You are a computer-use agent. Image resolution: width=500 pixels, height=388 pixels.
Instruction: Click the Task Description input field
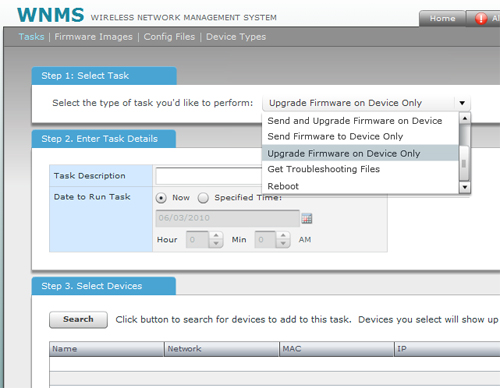click(209, 176)
